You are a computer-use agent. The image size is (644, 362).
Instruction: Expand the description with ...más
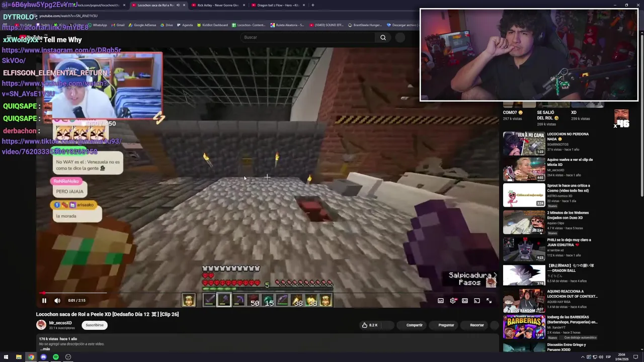(45, 349)
